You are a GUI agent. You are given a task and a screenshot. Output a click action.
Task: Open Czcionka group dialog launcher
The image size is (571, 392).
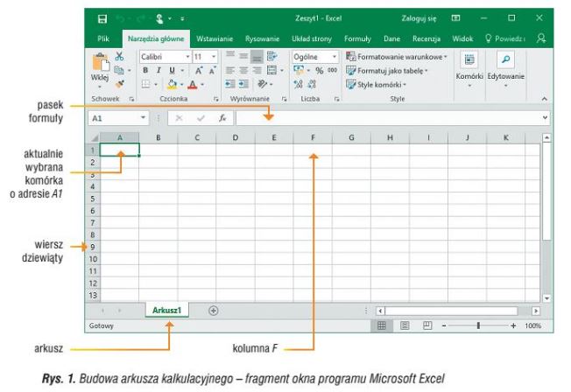[216, 99]
